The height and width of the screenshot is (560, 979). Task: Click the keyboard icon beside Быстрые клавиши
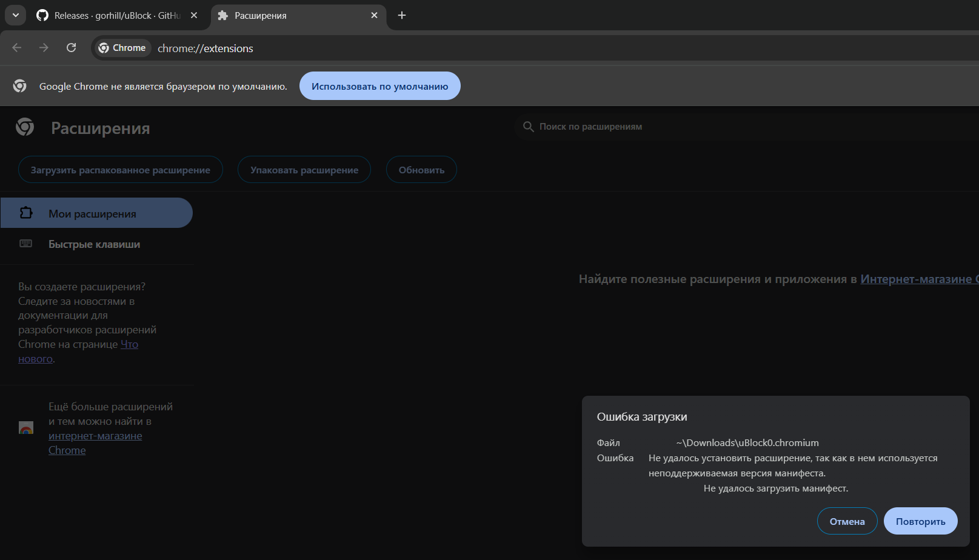pyautogui.click(x=26, y=244)
